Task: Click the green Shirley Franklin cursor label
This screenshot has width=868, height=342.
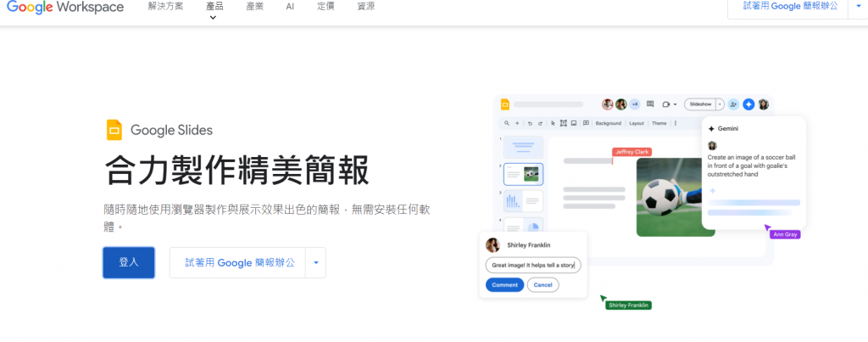Action: point(628,306)
